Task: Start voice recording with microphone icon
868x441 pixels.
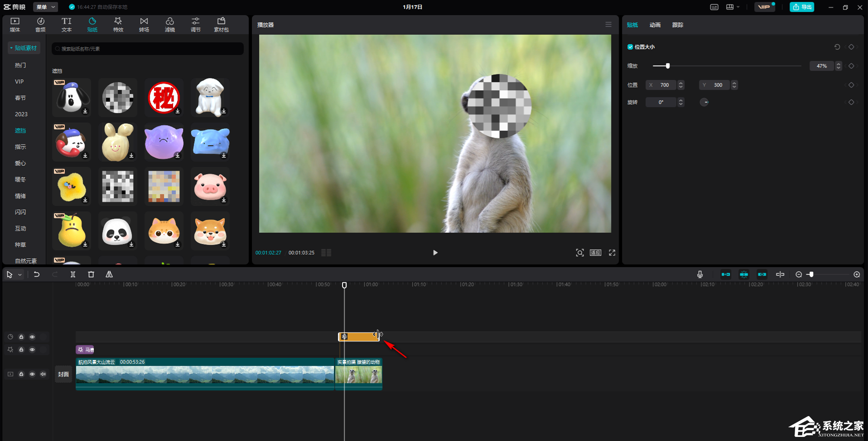Action: tap(700, 275)
